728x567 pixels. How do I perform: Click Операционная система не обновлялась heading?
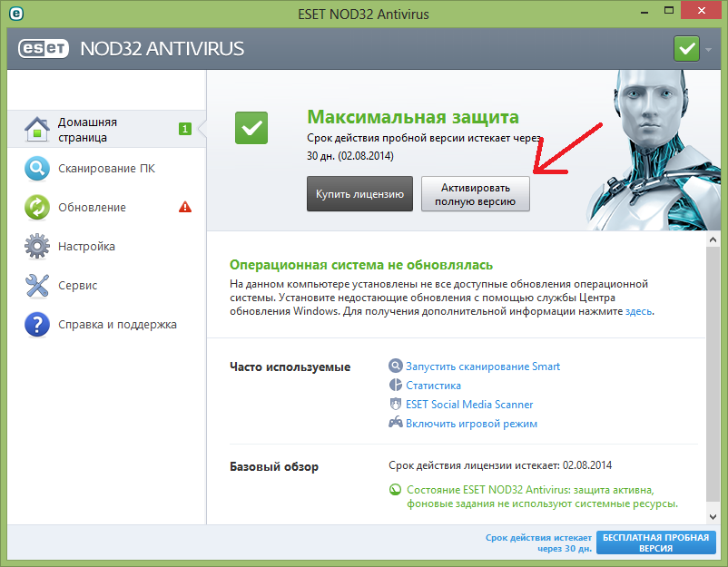361,265
